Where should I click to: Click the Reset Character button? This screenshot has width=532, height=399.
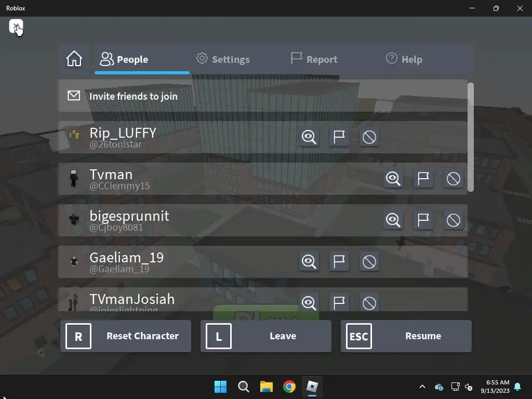pos(126,336)
